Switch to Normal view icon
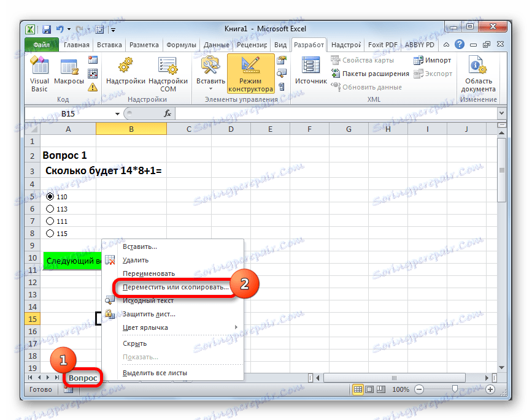 coord(358,389)
